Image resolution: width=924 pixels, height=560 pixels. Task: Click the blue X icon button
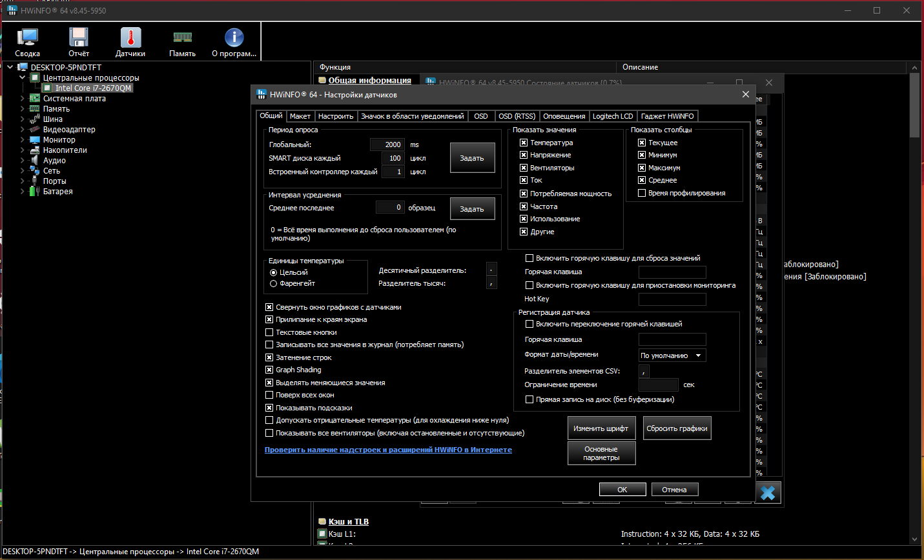768,493
